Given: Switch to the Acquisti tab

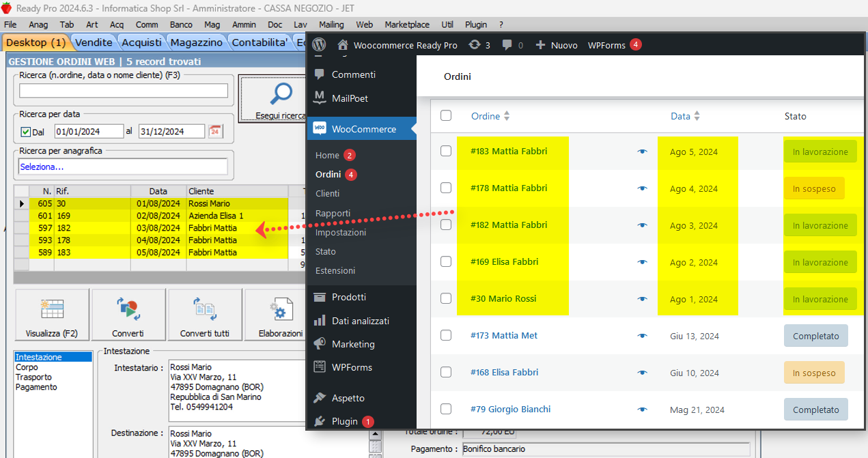Looking at the screenshot, I should pyautogui.click(x=142, y=42).
